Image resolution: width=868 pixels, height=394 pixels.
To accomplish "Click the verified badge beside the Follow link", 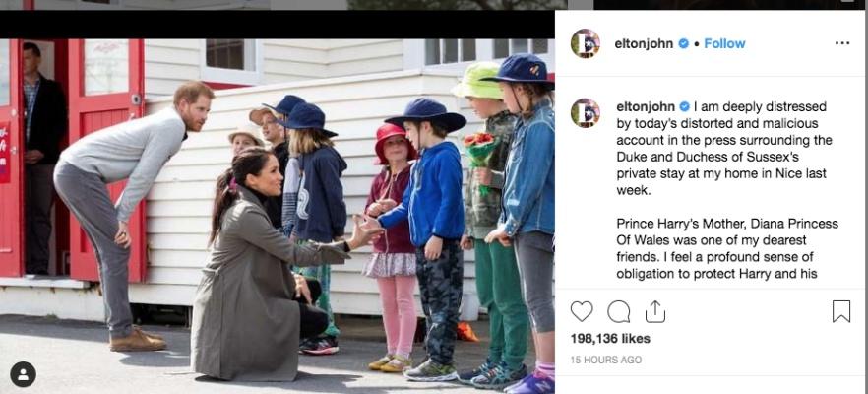I will [x=684, y=43].
